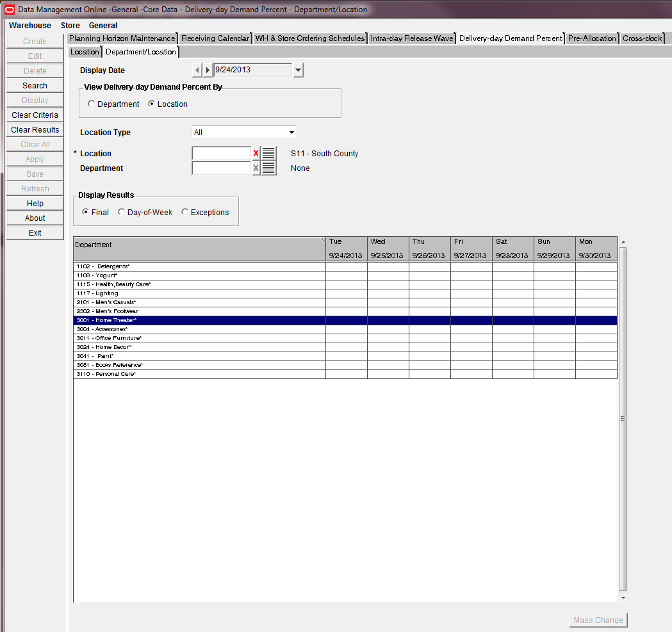Select row 3011 - Office Furniture

tap(345, 339)
